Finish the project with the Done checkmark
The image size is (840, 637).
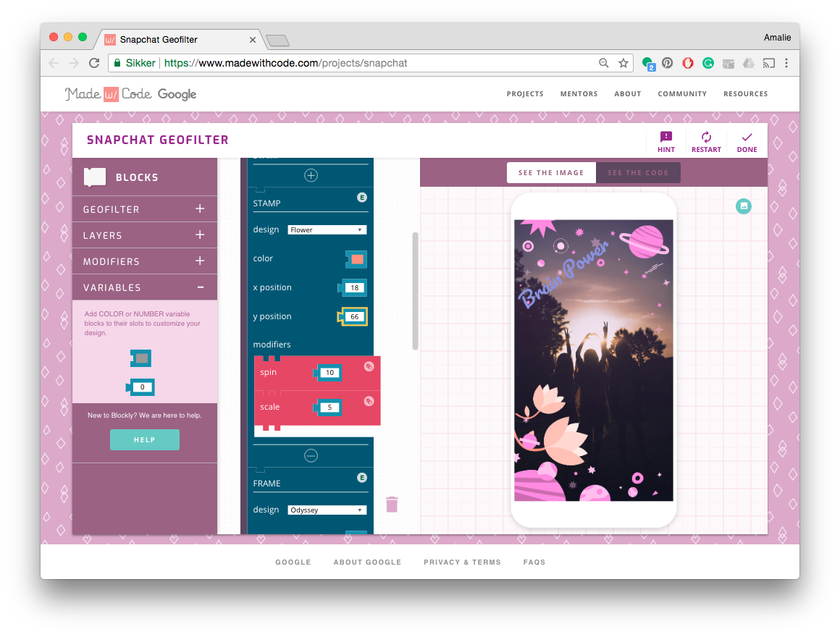747,137
